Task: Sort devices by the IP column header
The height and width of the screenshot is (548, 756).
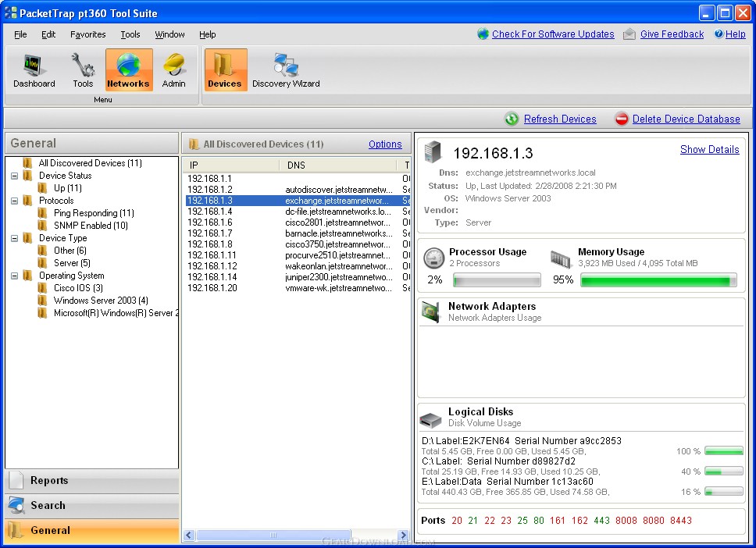Action: click(x=233, y=165)
